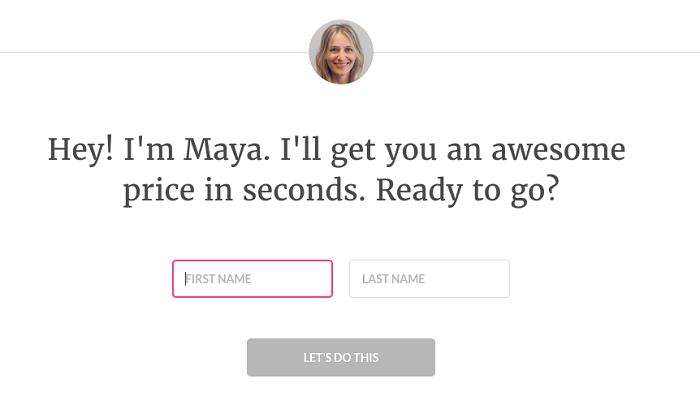Click the Last Name placeholder text
This screenshot has height=409, width=700.
pyautogui.click(x=393, y=279)
